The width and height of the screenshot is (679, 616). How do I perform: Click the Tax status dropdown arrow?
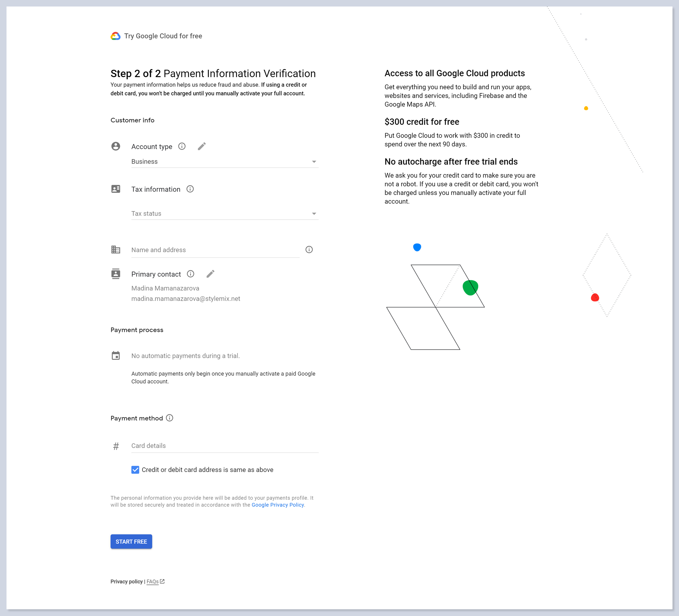(314, 214)
